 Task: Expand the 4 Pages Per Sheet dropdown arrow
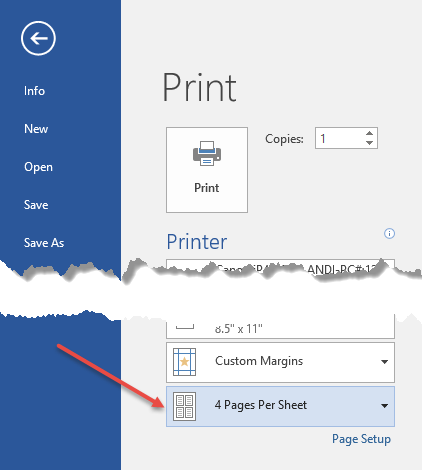coord(384,406)
